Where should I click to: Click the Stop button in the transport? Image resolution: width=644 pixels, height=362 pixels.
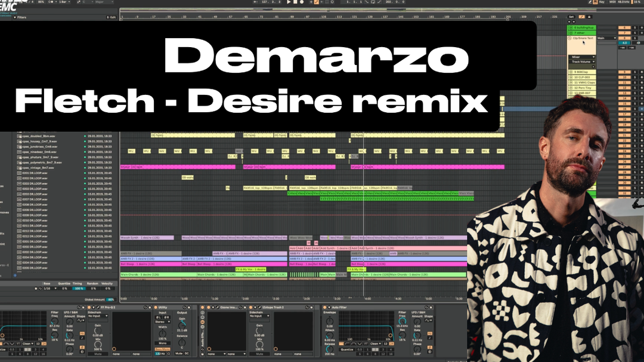295,2
